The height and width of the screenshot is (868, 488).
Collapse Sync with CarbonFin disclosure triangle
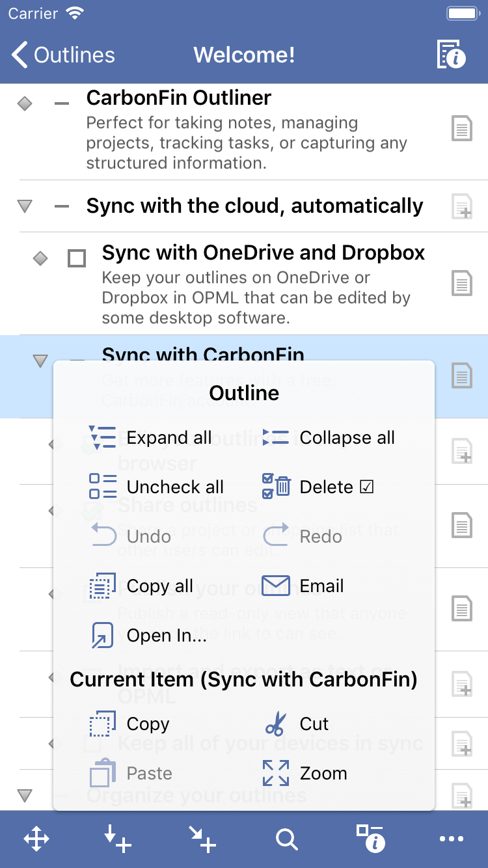point(40,360)
